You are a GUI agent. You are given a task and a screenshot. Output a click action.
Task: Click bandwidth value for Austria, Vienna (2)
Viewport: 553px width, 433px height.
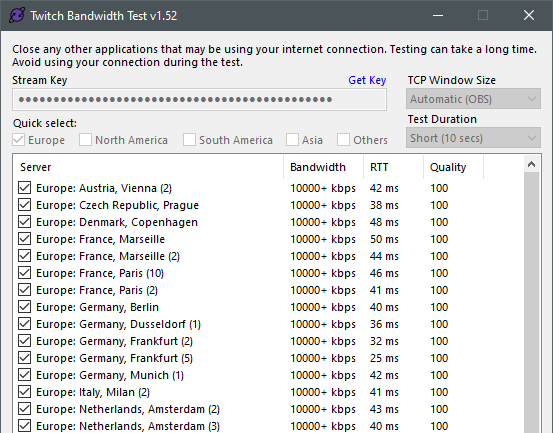323,188
